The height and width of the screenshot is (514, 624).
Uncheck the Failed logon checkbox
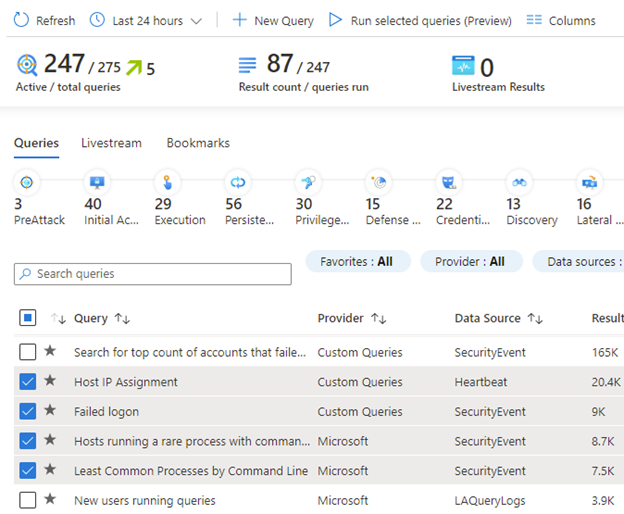27,411
